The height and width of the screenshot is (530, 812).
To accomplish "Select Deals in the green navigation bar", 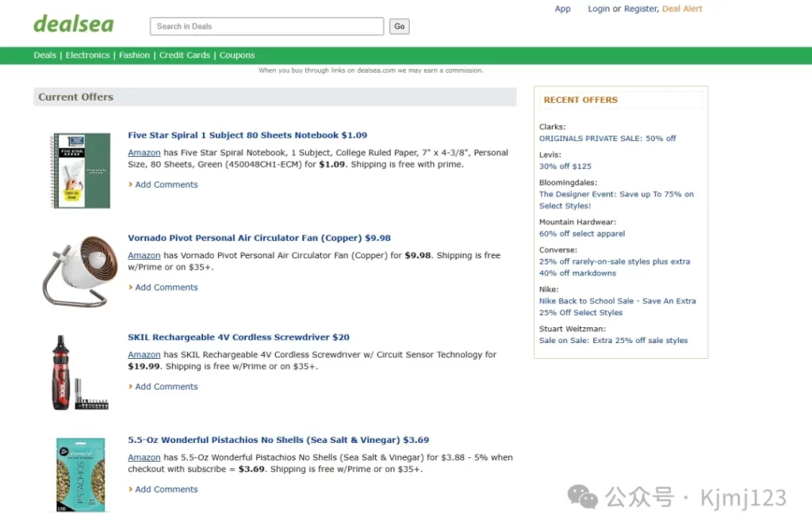I will tap(45, 55).
